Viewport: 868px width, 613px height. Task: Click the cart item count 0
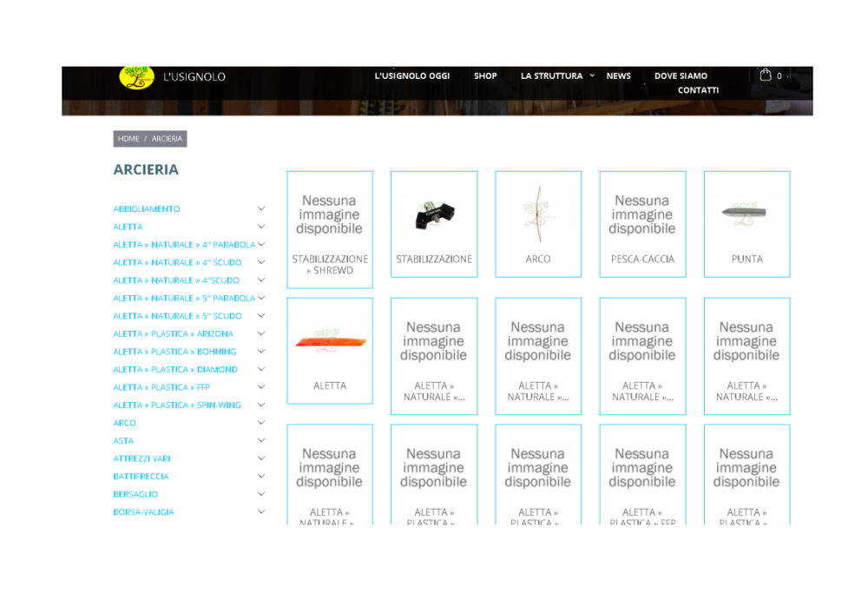coord(779,76)
